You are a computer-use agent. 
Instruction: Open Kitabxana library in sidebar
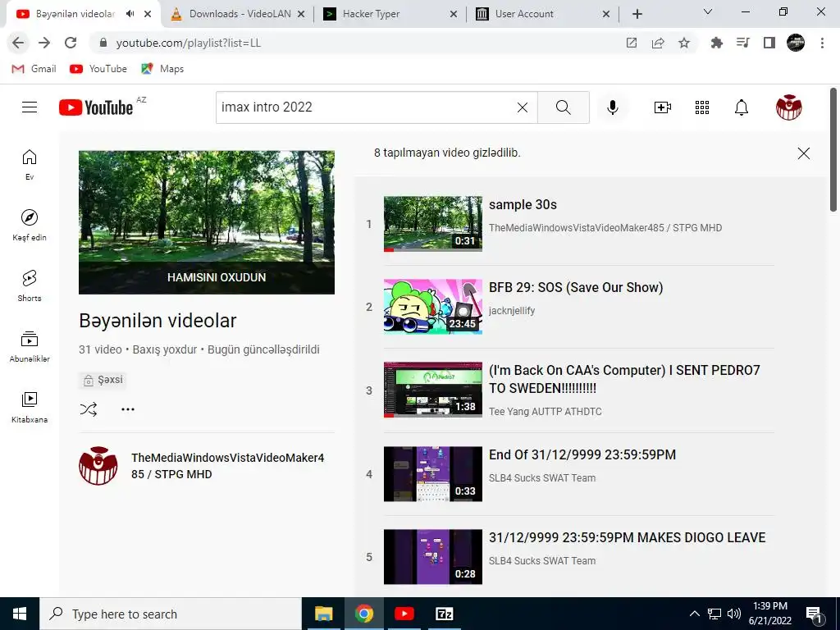(x=30, y=407)
